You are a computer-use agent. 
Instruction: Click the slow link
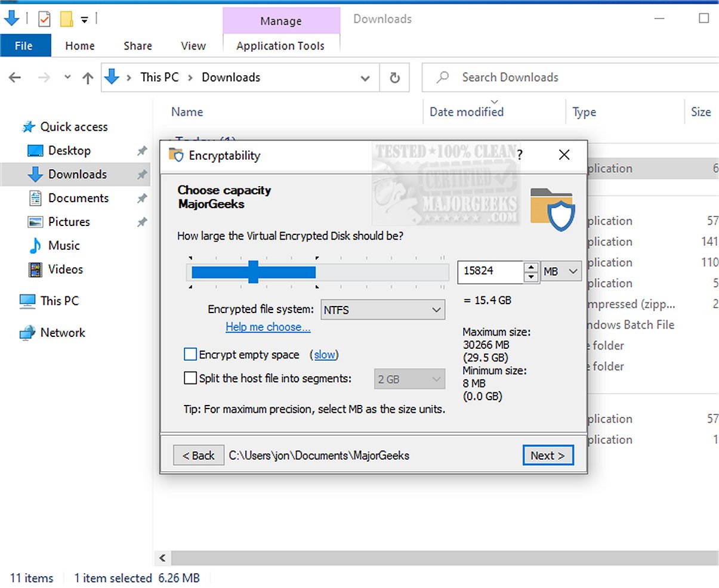325,355
